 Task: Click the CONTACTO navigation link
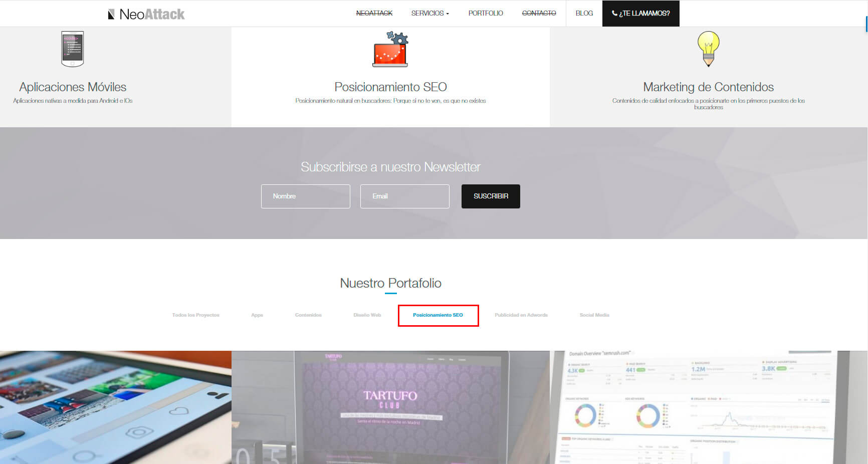tap(539, 13)
